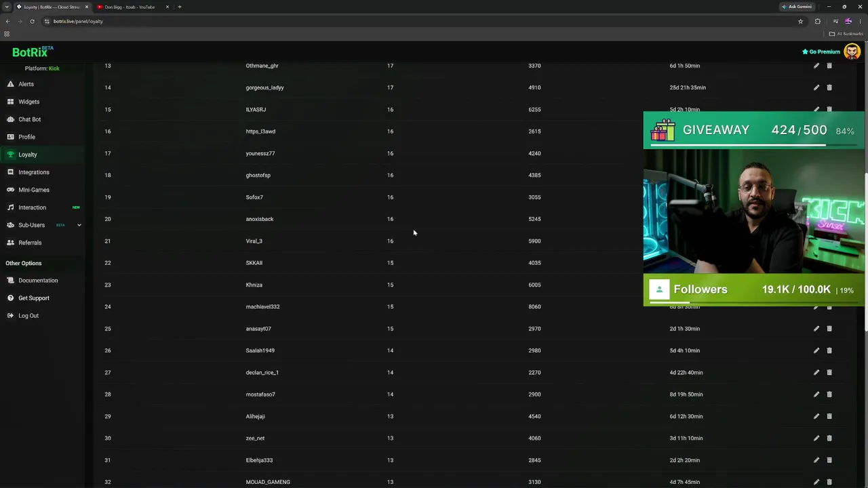The height and width of the screenshot is (488, 868).
Task: Edit the declan_rice_1 row
Action: point(816,372)
